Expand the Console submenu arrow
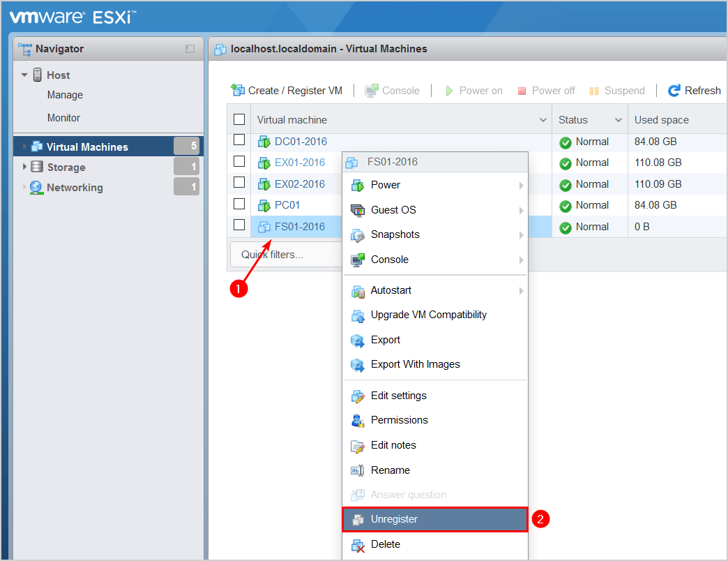728x561 pixels. pyautogui.click(x=521, y=260)
